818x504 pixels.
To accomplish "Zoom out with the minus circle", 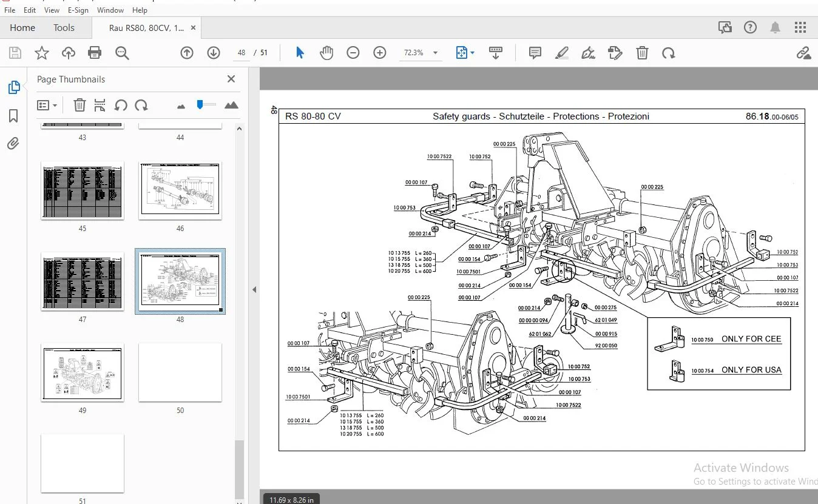I will click(353, 53).
